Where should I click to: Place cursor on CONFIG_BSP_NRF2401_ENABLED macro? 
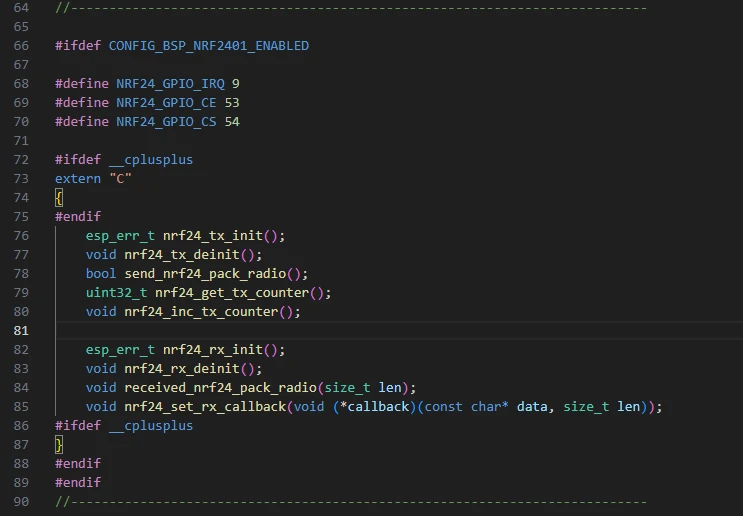[x=208, y=46]
